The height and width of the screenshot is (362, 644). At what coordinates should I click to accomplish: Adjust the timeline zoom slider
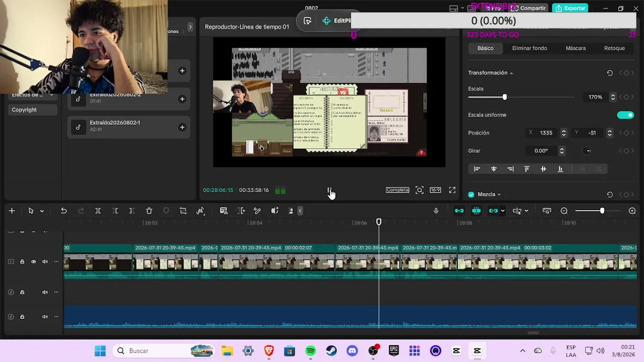pos(602,211)
